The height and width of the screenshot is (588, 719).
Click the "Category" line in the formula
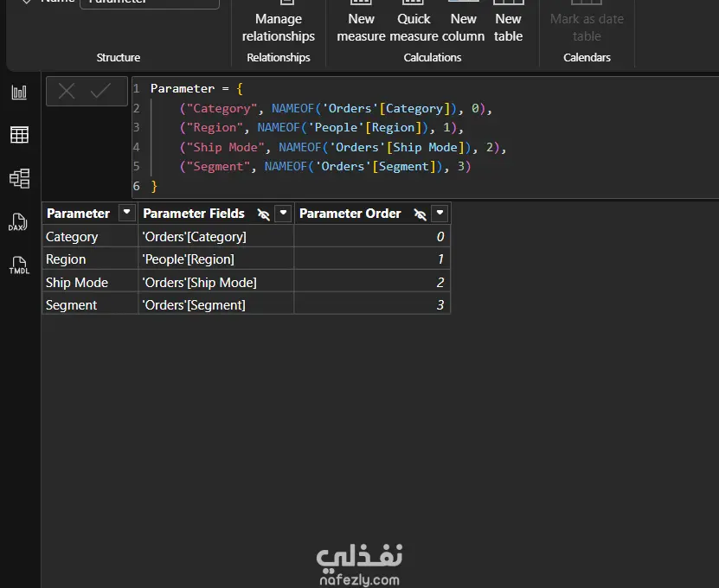click(x=336, y=108)
